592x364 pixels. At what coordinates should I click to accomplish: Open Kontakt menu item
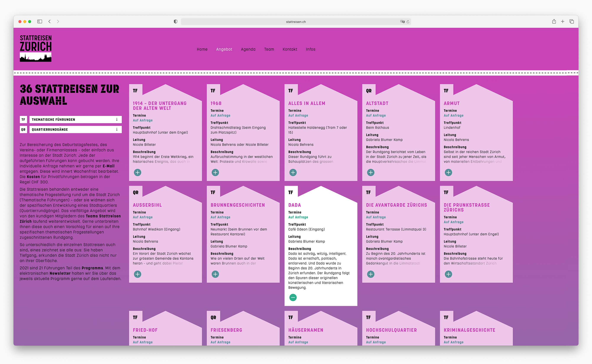click(290, 49)
